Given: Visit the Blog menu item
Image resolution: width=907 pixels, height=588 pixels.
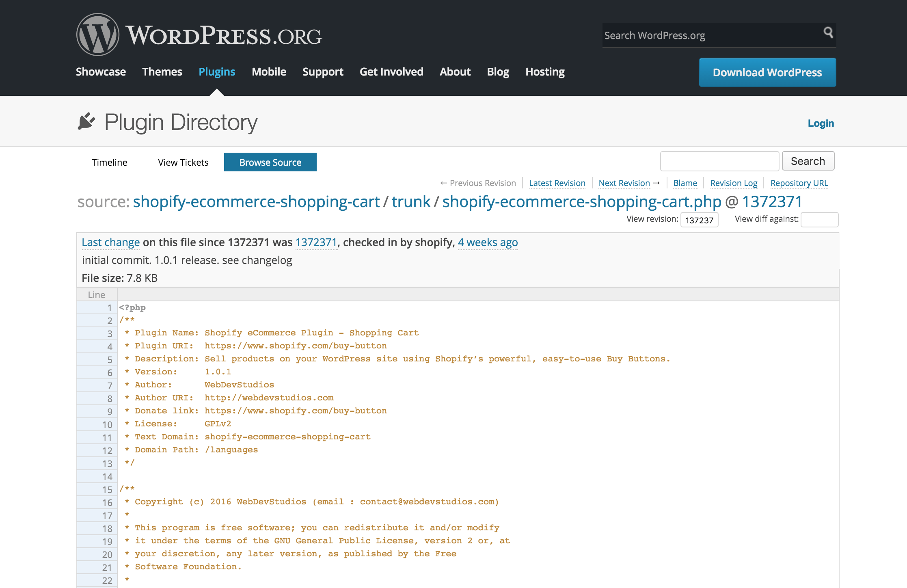Looking at the screenshot, I should click(498, 72).
